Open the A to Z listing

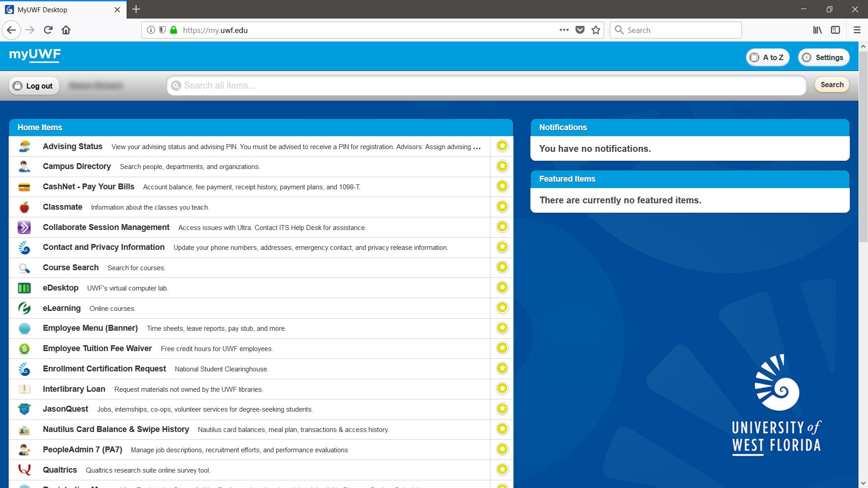click(x=768, y=57)
